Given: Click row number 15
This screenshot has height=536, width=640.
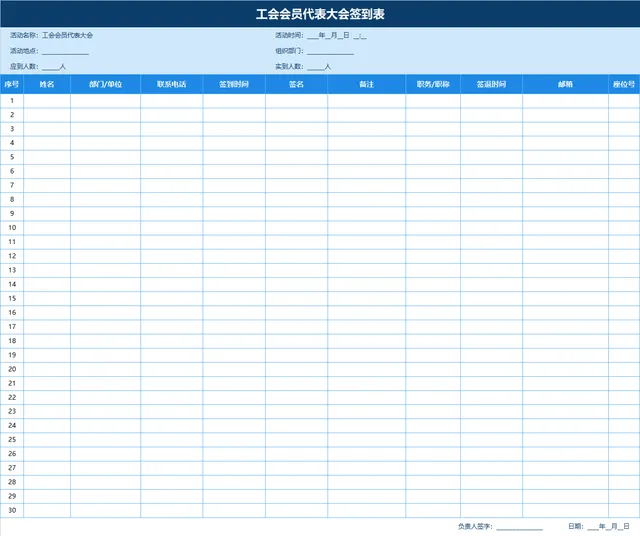Looking at the screenshot, I should [x=12, y=298].
